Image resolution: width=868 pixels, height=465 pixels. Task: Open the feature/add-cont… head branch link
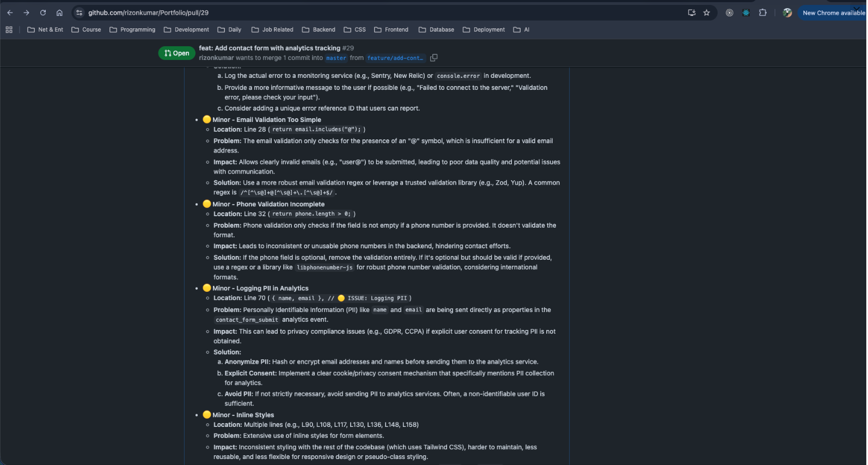pos(395,58)
